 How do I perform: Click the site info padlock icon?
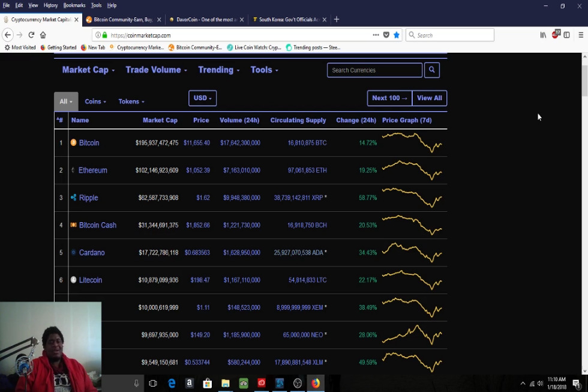coord(104,35)
